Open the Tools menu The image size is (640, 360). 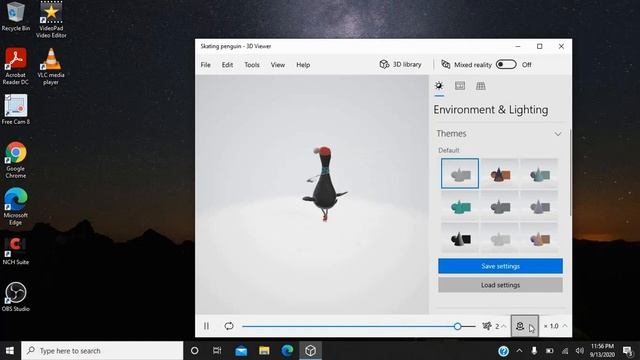(252, 65)
